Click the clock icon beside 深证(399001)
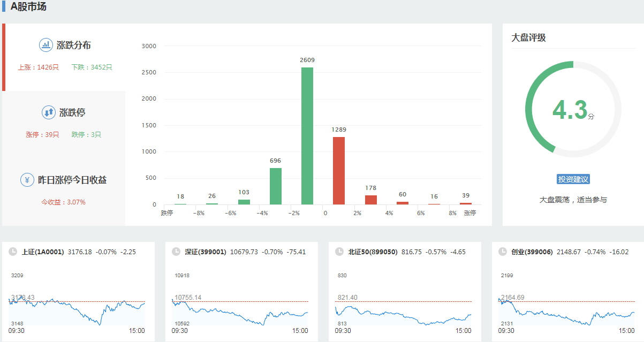 click(176, 252)
